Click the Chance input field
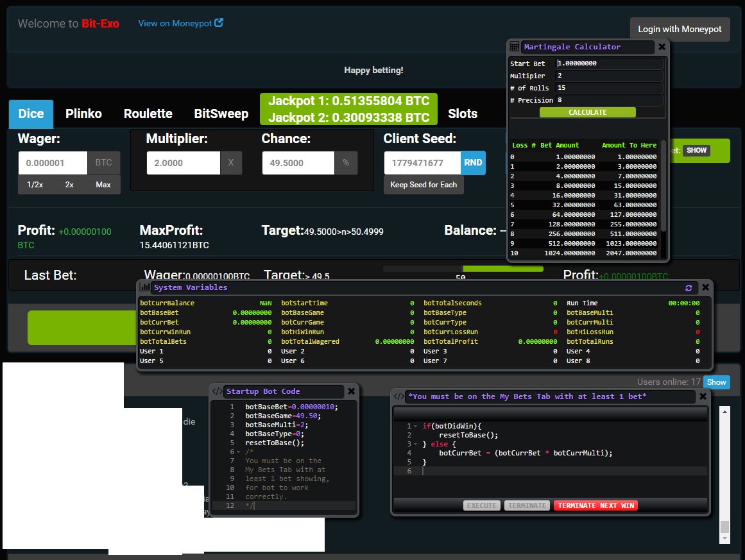 298,163
